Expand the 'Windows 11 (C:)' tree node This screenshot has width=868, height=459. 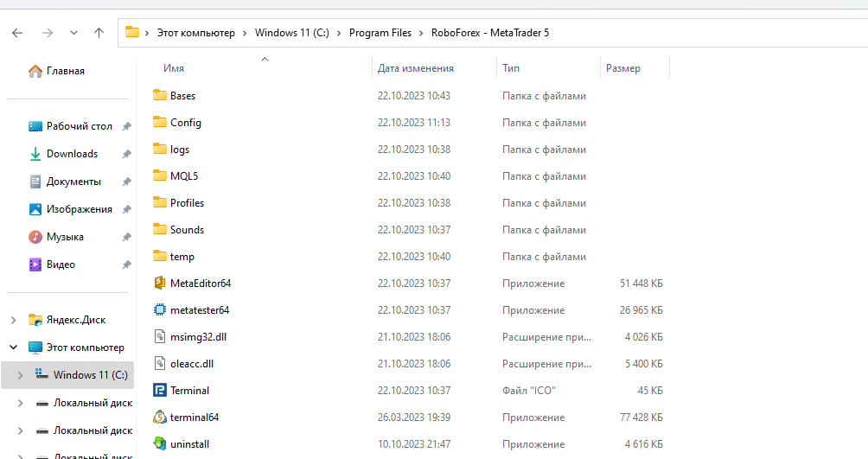21,375
